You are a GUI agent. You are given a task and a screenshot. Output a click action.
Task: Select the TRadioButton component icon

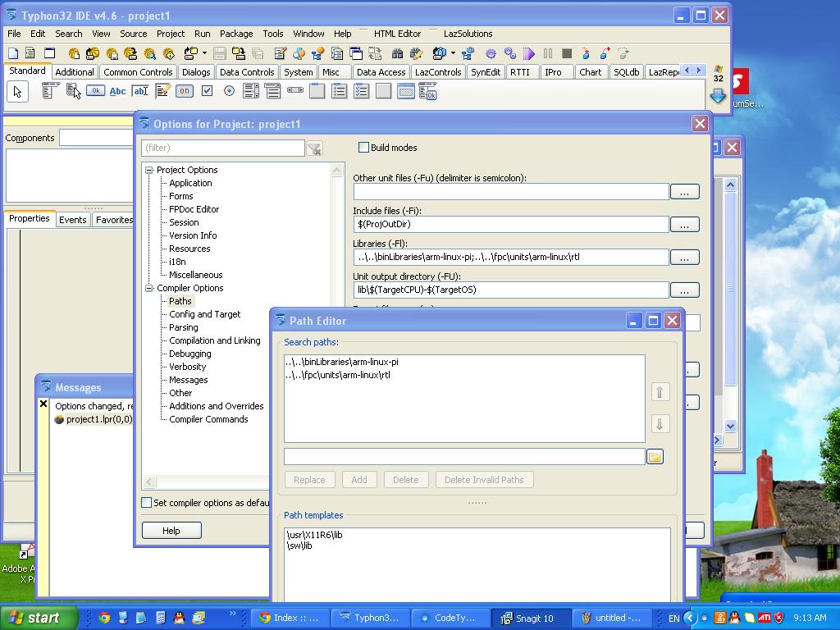pos(229,91)
